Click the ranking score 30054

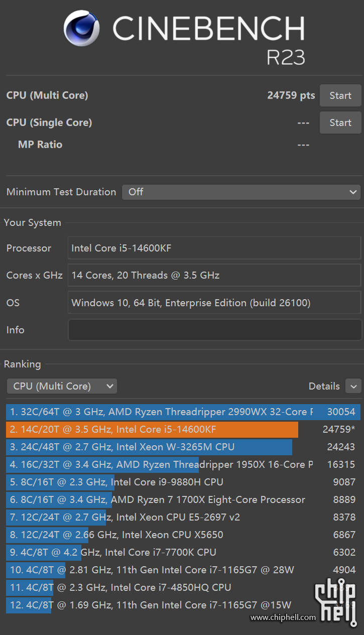[341, 412]
